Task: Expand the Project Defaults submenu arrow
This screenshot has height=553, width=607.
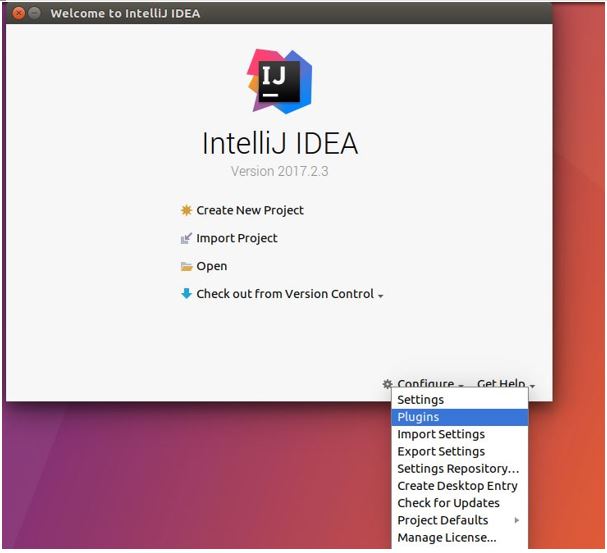Action: (517, 520)
